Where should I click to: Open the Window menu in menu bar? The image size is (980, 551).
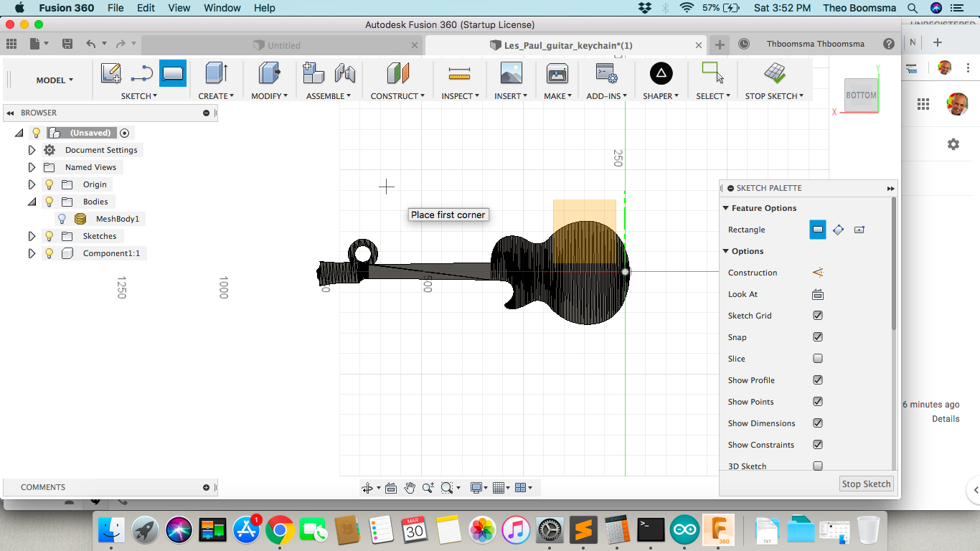coord(222,8)
